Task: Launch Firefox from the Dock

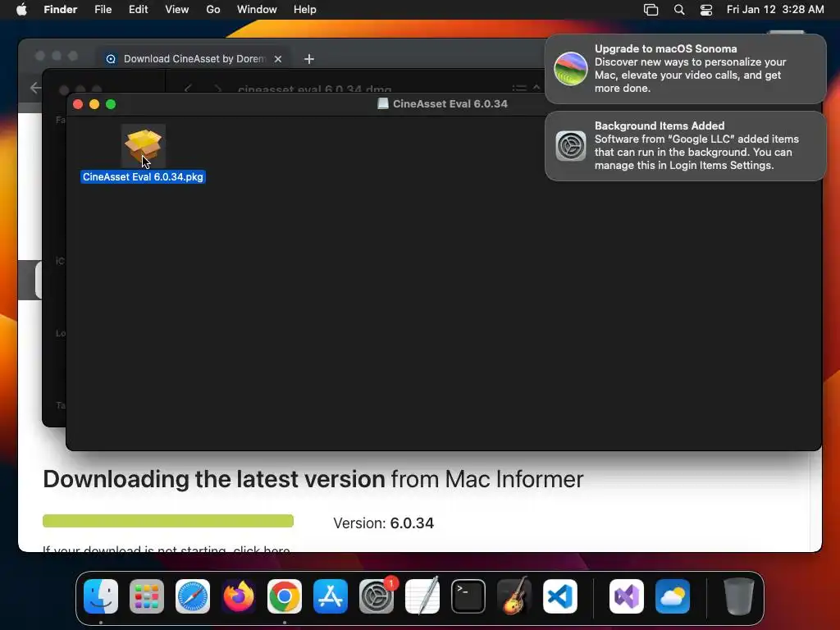Action: pos(239,596)
